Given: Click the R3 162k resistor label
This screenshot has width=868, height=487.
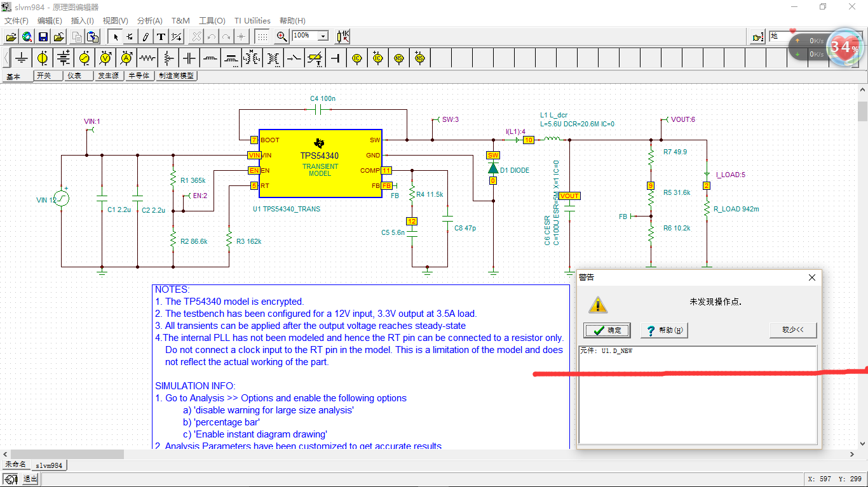Looking at the screenshot, I should pyautogui.click(x=248, y=241).
